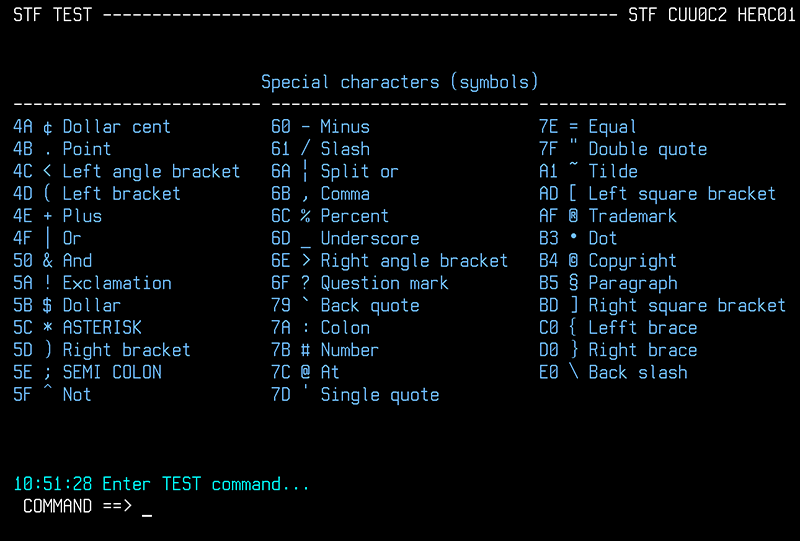
Task: Select the paragraph symbol at B5
Action: pos(574,283)
